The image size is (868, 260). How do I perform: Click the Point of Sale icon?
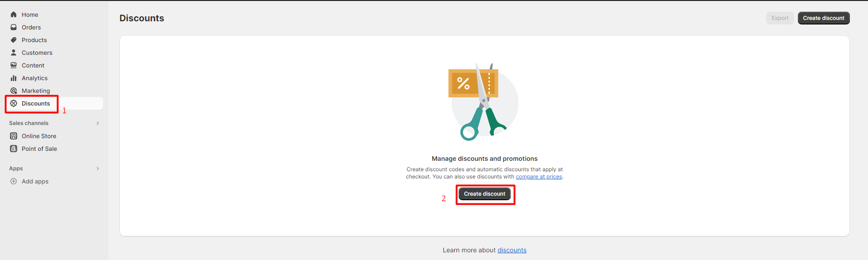click(14, 149)
